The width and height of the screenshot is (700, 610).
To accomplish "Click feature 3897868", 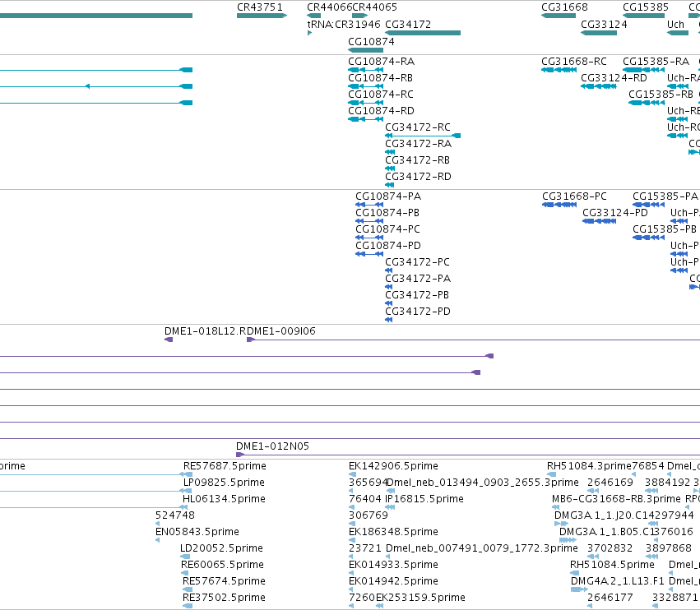I will (x=668, y=548).
